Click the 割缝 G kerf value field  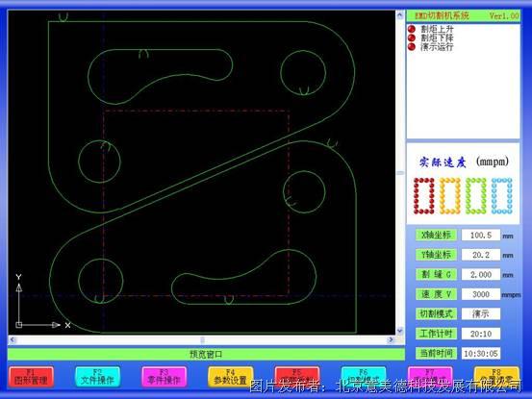coord(481,275)
